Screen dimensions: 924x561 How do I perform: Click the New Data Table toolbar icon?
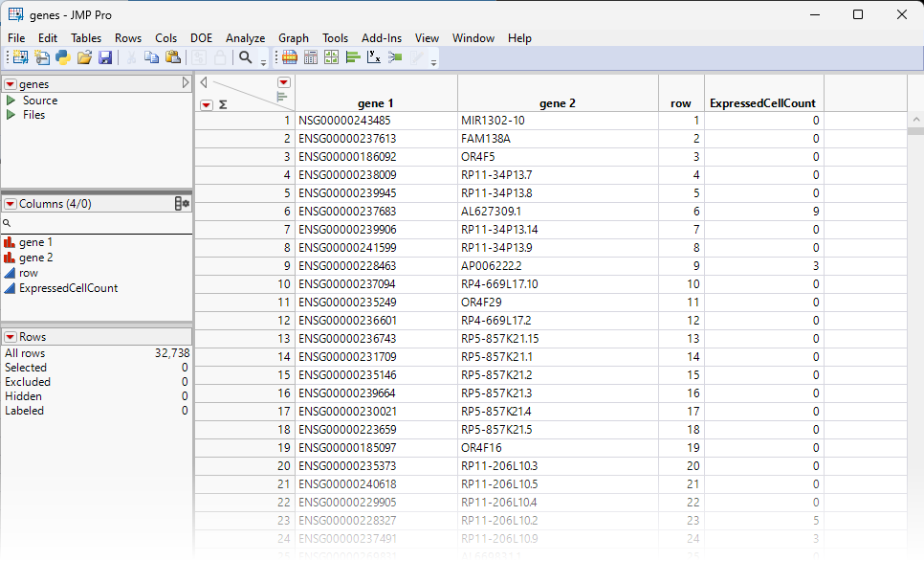[x=20, y=57]
